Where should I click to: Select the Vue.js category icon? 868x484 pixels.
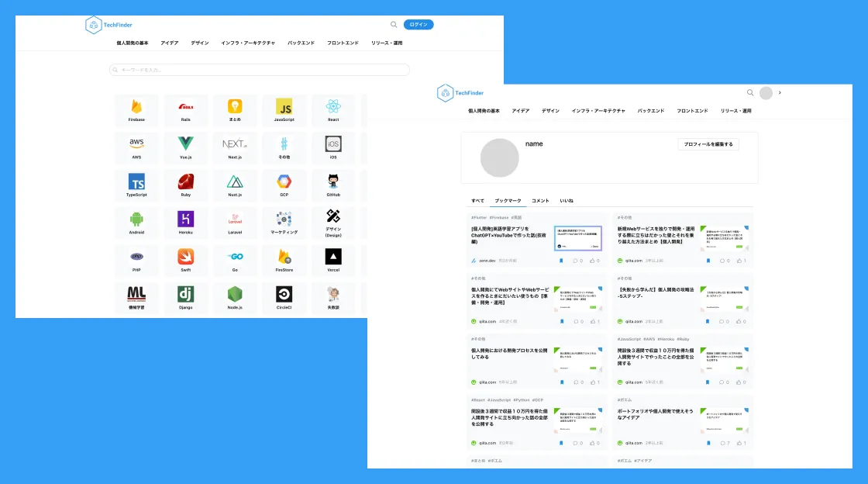[185, 147]
